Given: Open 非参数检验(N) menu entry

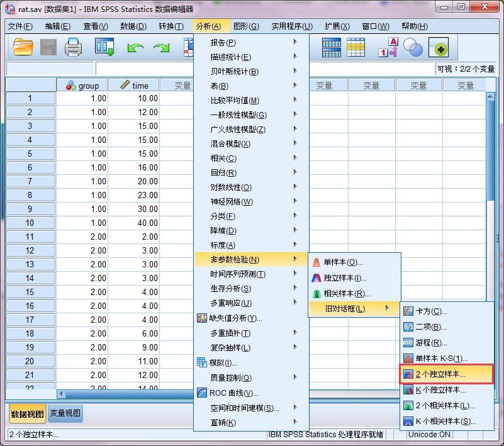Looking at the screenshot, I should [x=251, y=260].
